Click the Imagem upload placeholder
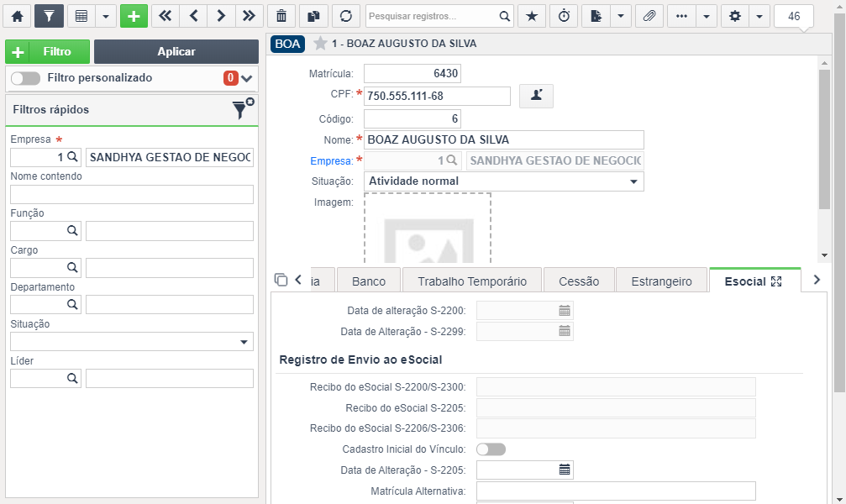 point(428,228)
